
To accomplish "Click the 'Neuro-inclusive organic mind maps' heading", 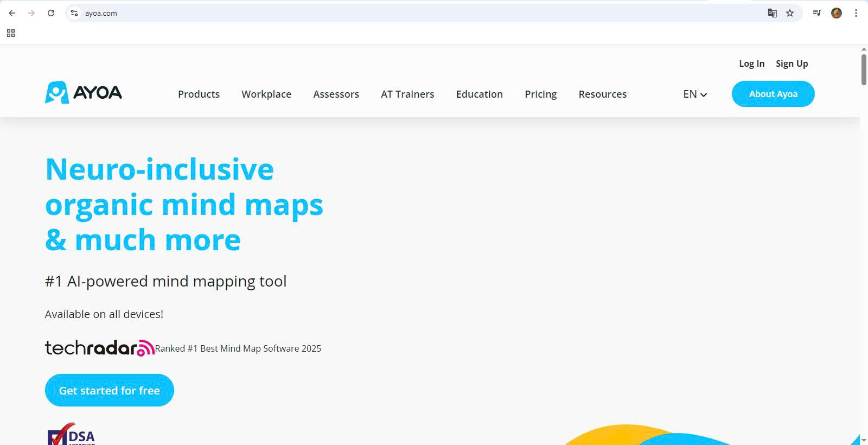I will point(184,204).
